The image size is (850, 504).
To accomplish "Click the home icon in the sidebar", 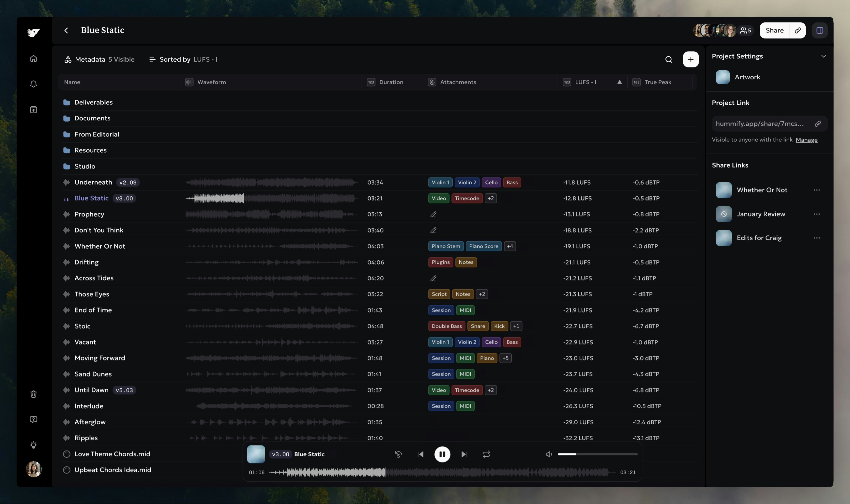I will tap(33, 59).
